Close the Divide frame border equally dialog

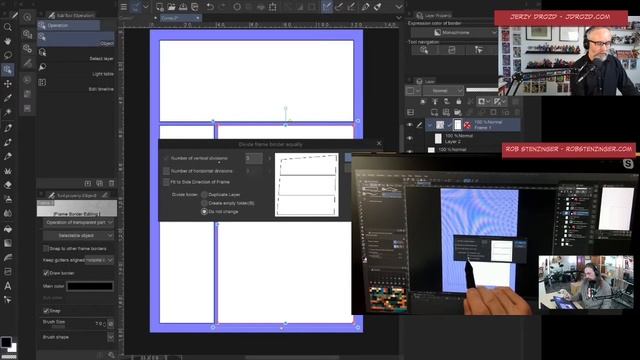(x=379, y=143)
